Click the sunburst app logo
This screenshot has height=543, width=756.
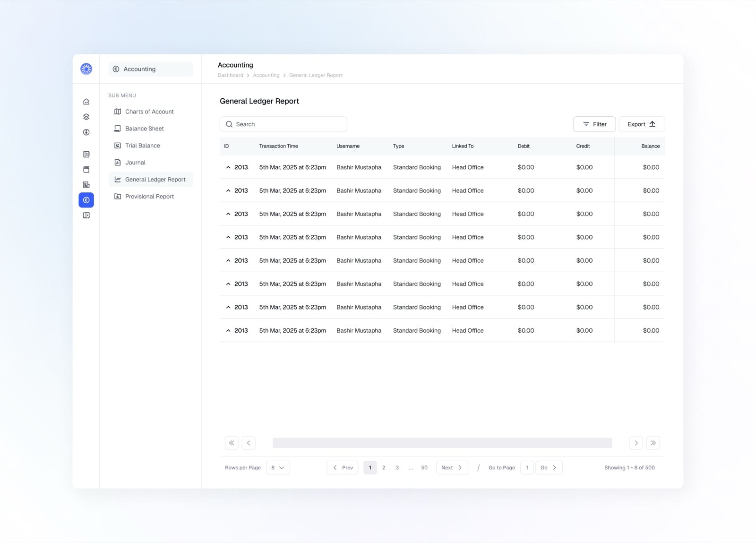tap(86, 69)
